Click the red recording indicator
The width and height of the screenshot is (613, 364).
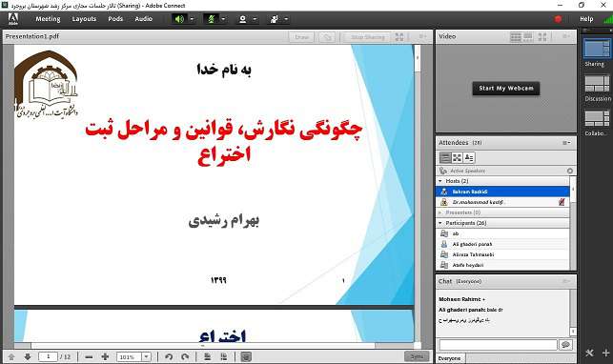(x=558, y=19)
